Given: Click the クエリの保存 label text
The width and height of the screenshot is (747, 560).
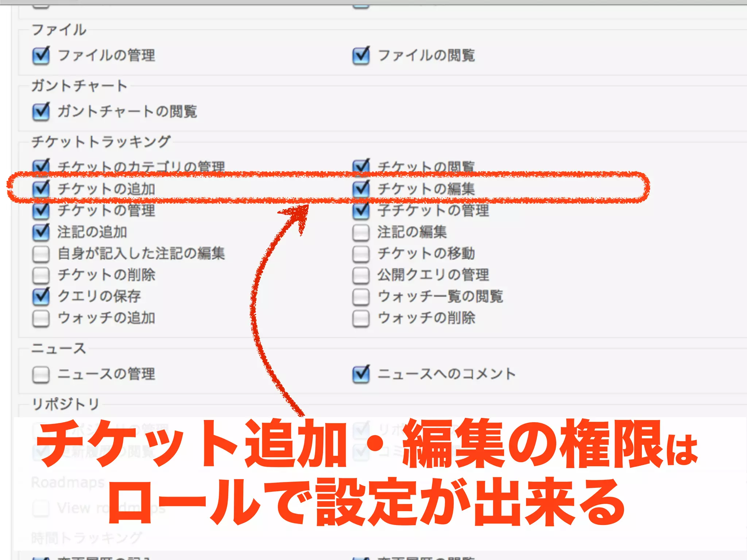Looking at the screenshot, I should 99,296.
